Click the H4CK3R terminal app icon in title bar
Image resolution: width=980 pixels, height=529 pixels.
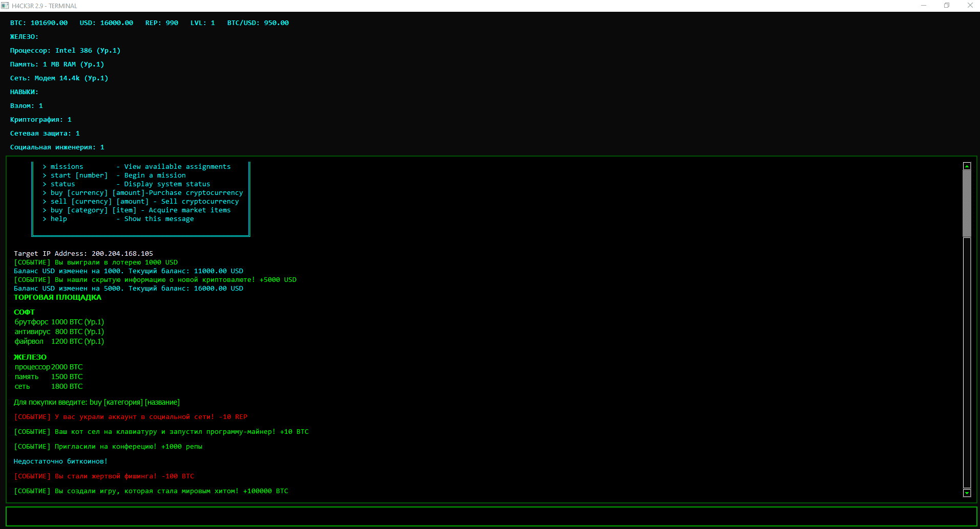[x=5, y=6]
